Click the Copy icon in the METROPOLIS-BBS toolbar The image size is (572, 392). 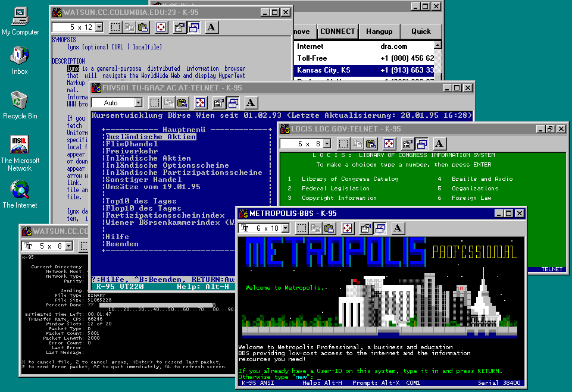coord(315,228)
